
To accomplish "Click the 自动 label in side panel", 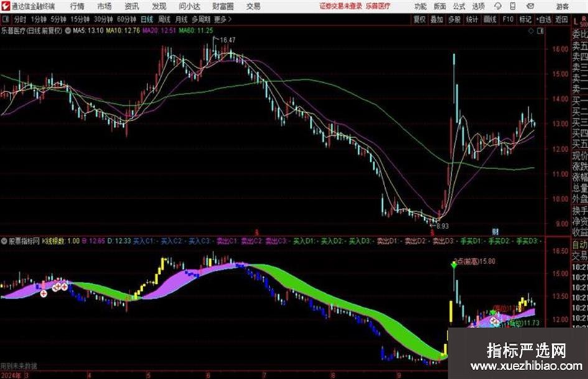I will click(x=580, y=245).
